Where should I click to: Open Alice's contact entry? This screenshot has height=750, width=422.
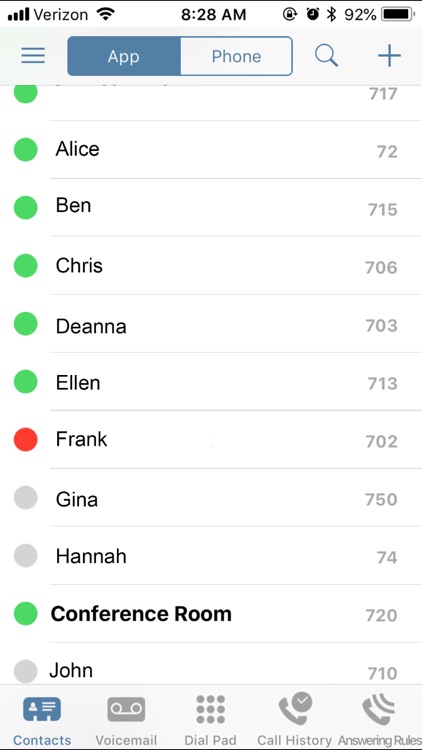(x=211, y=150)
